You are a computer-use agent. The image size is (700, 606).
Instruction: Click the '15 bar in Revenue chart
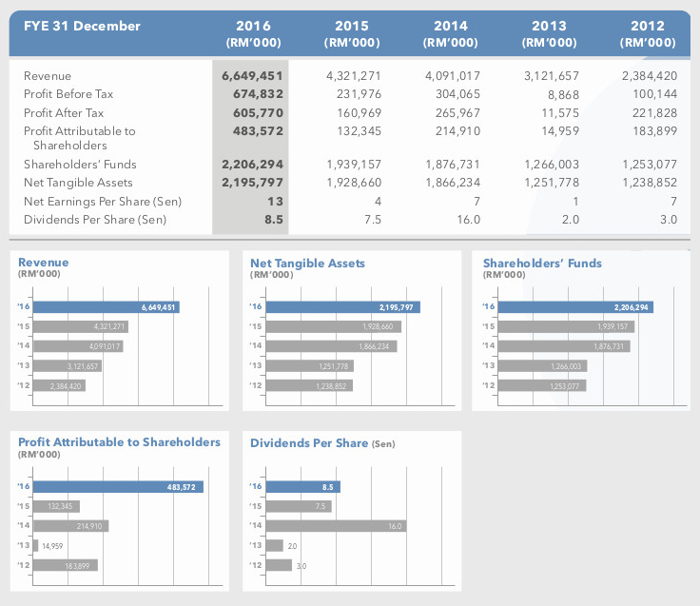tap(81, 327)
